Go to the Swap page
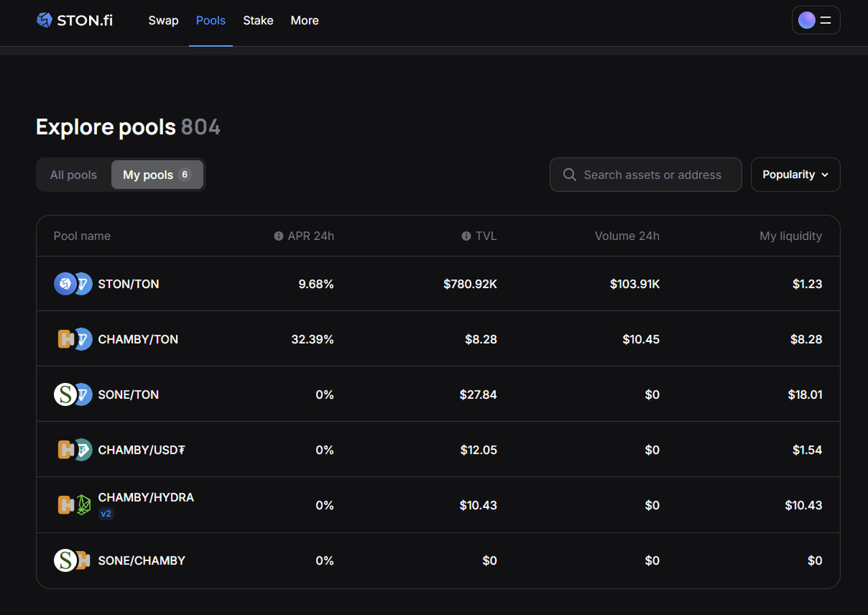The height and width of the screenshot is (615, 868). click(163, 21)
